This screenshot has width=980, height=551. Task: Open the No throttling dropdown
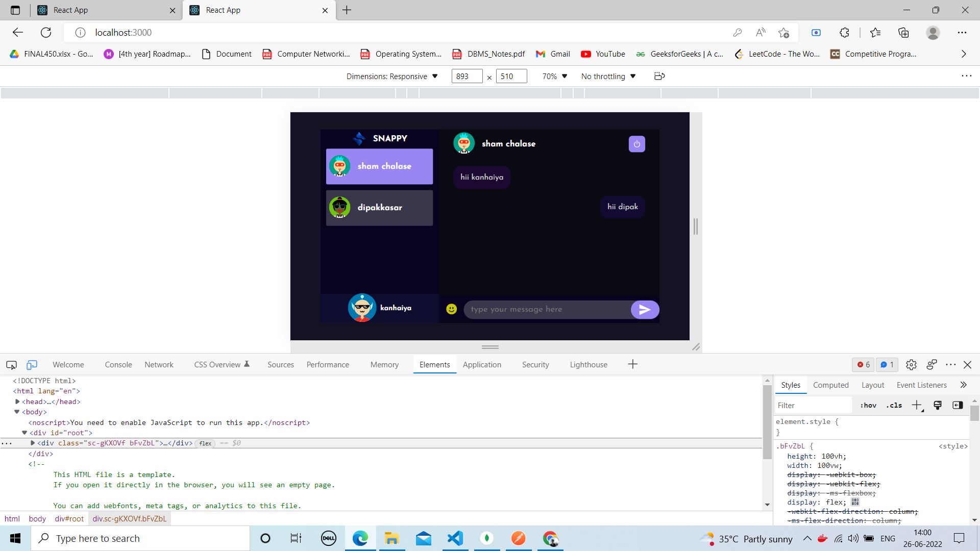click(607, 76)
